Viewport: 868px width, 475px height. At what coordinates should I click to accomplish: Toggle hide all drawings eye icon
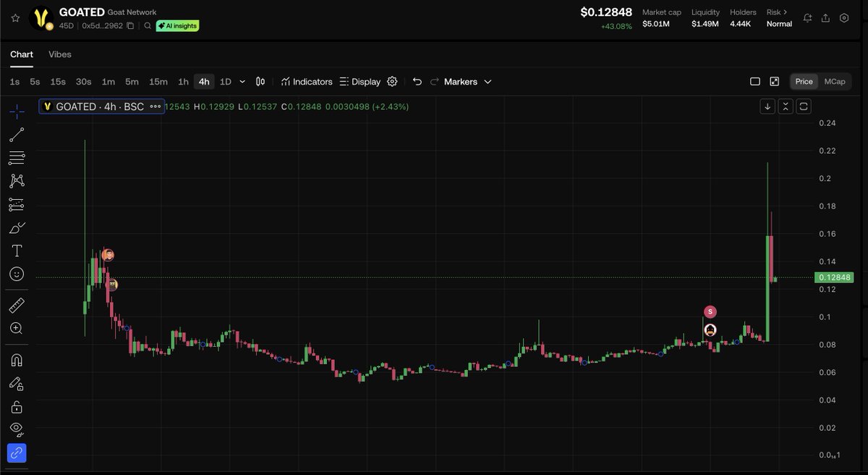tap(16, 429)
